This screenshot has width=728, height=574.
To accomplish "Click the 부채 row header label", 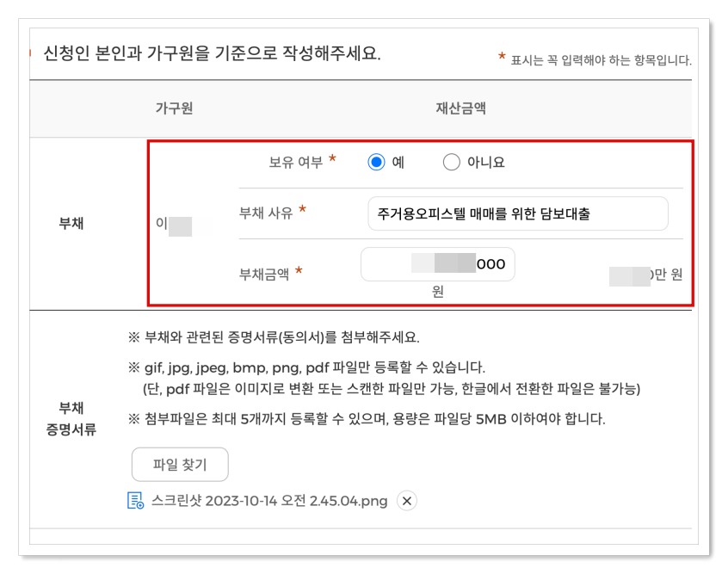I will pyautogui.click(x=71, y=221).
